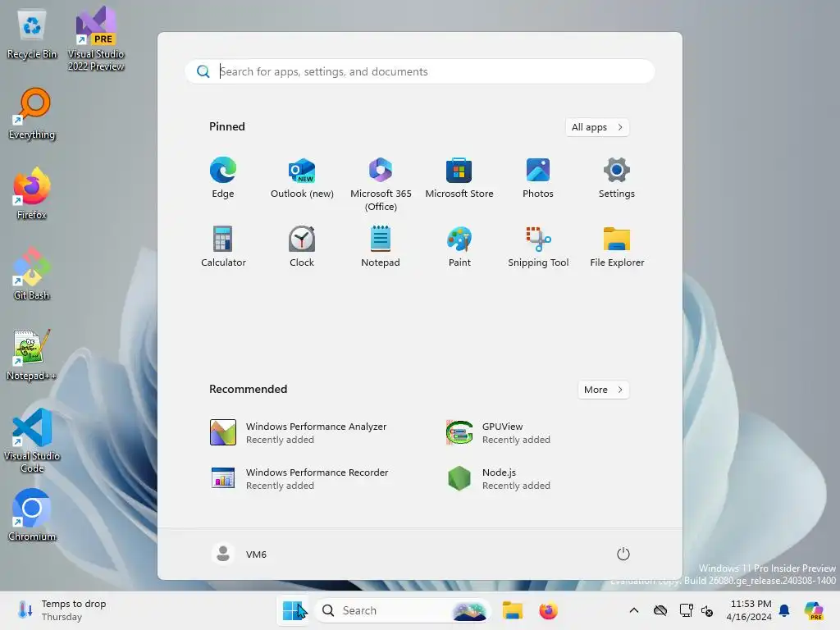Focus the Start menu search field
The image size is (840, 630).
point(420,71)
